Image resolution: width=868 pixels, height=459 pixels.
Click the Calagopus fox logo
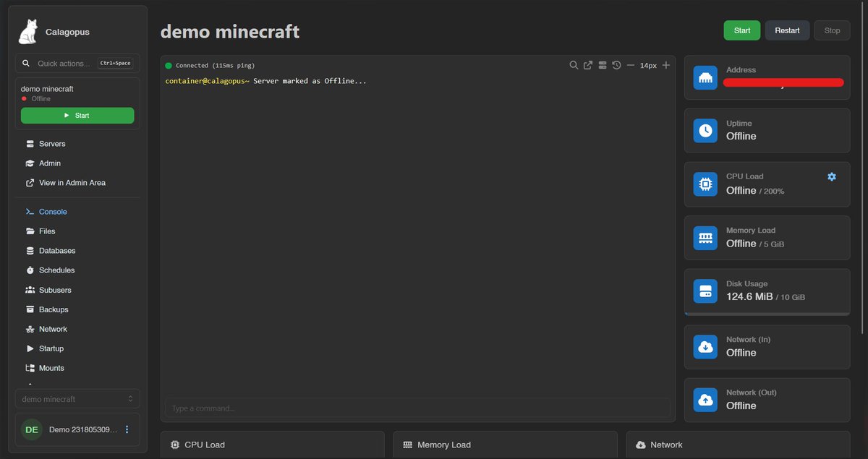click(x=28, y=31)
